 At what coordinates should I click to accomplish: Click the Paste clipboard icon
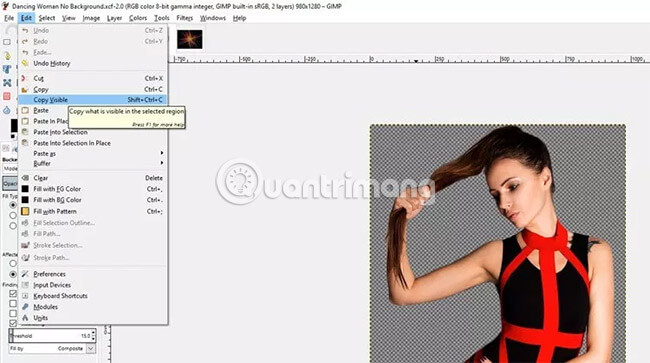[x=25, y=110]
